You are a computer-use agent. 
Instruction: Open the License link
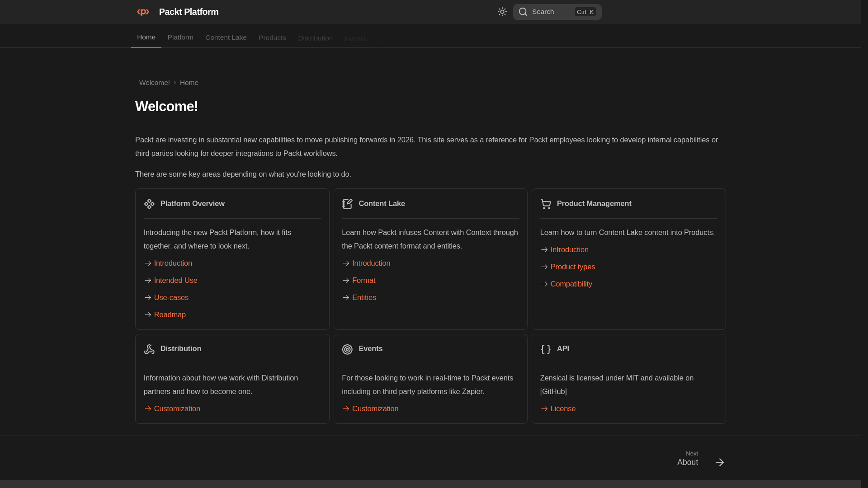pyautogui.click(x=563, y=408)
